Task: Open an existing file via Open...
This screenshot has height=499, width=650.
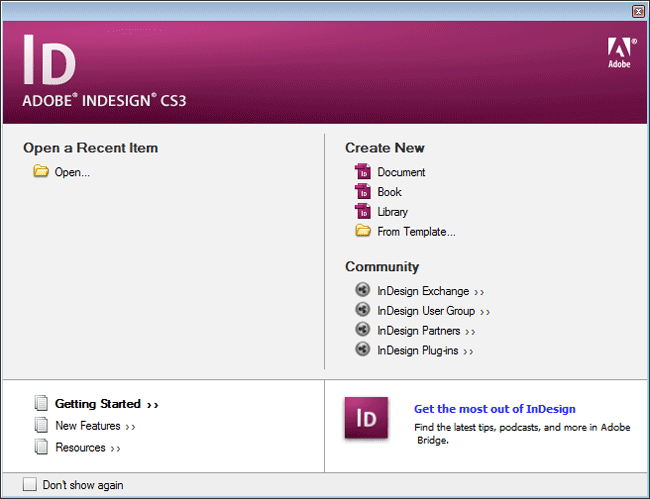Action: (x=72, y=172)
